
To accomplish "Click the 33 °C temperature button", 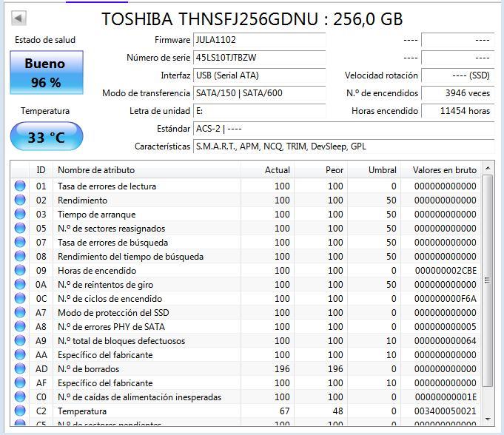I will 47,137.
